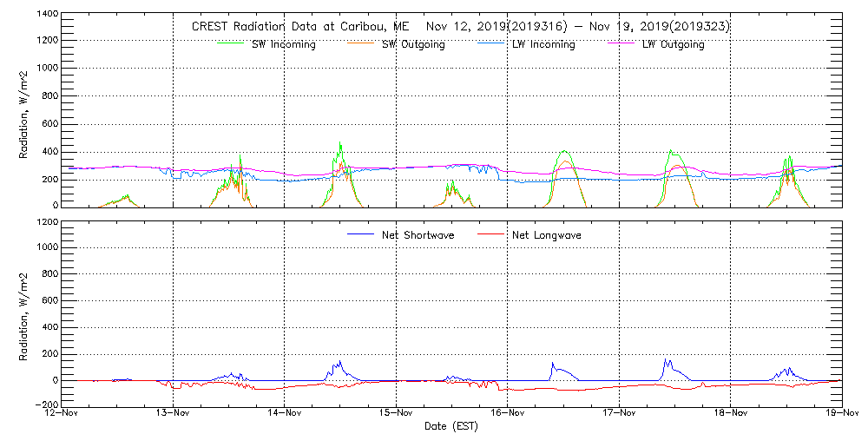Click the 13-Nov date tick label
This screenshot has height=434, width=868.
[x=174, y=414]
